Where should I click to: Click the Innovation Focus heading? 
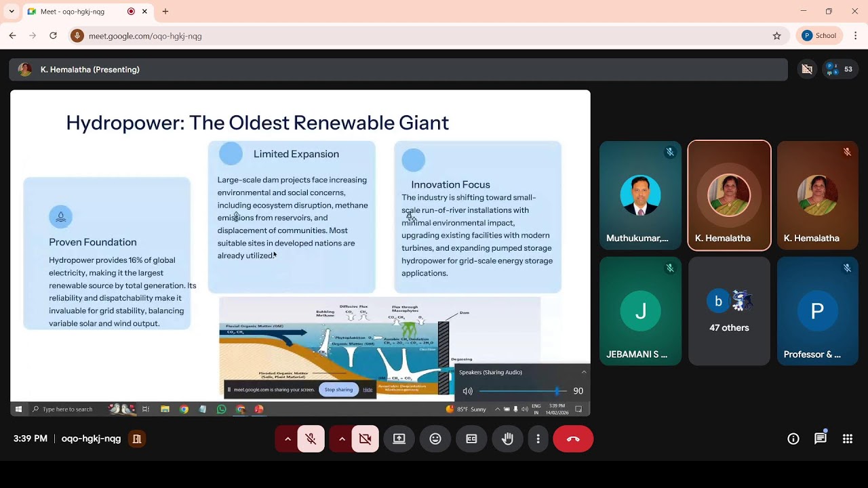450,184
